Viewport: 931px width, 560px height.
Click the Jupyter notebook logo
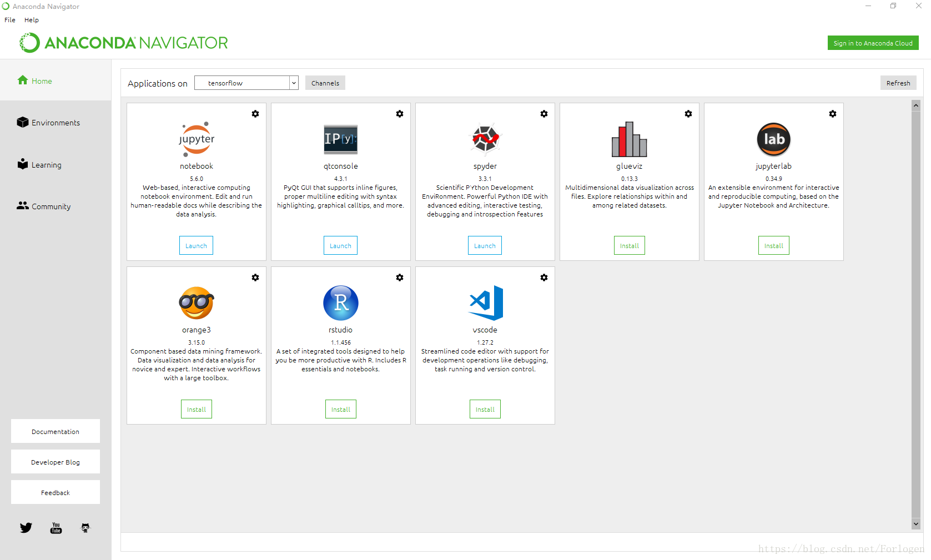coord(197,139)
